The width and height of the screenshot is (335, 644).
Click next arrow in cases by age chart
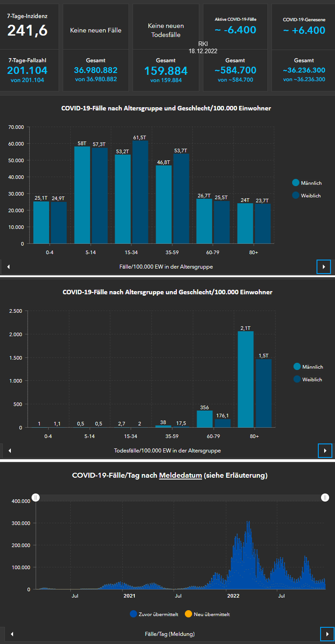point(324,266)
